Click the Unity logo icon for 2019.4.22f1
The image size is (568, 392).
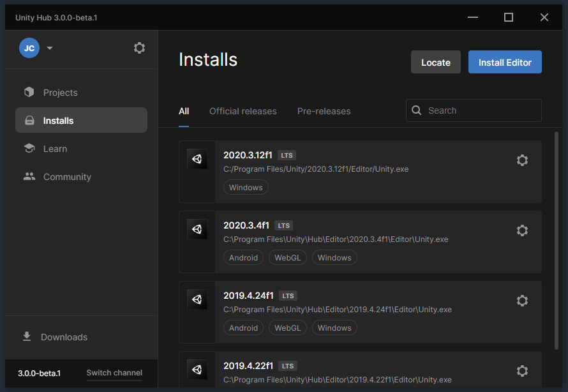197,370
